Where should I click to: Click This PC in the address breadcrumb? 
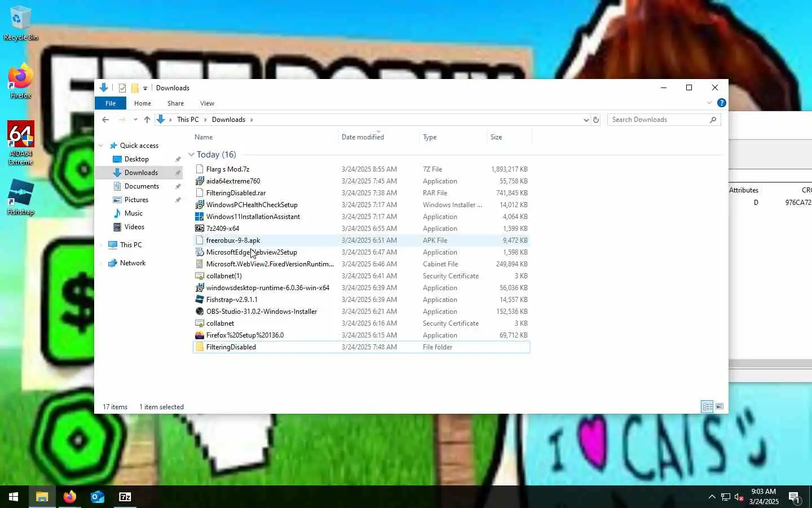188,120
